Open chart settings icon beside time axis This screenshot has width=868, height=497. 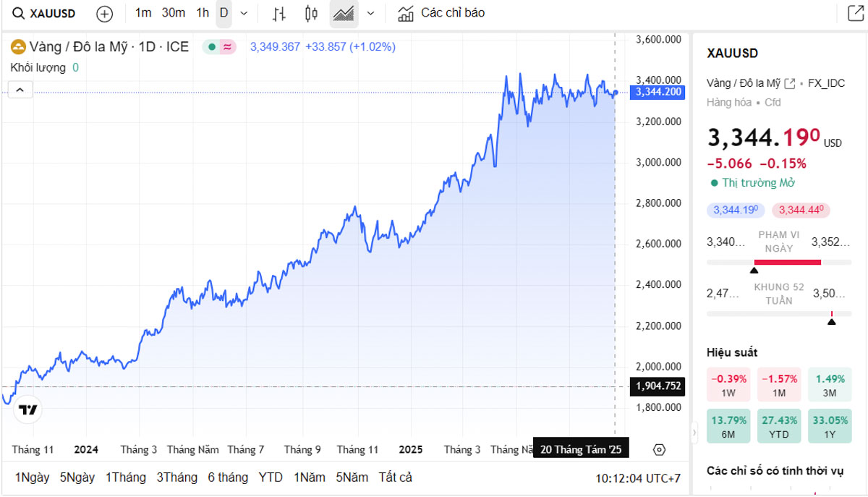(x=659, y=449)
